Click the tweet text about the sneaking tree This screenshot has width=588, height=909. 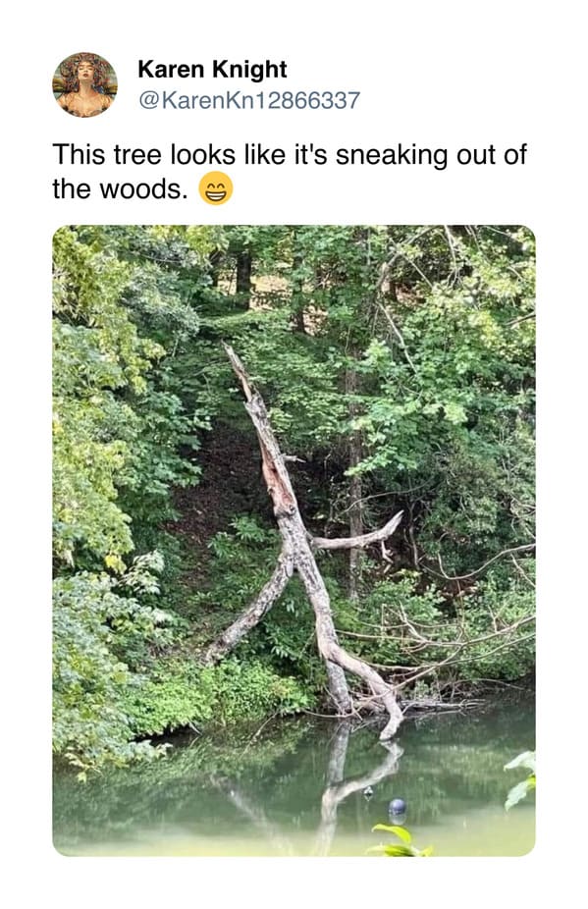(x=289, y=172)
